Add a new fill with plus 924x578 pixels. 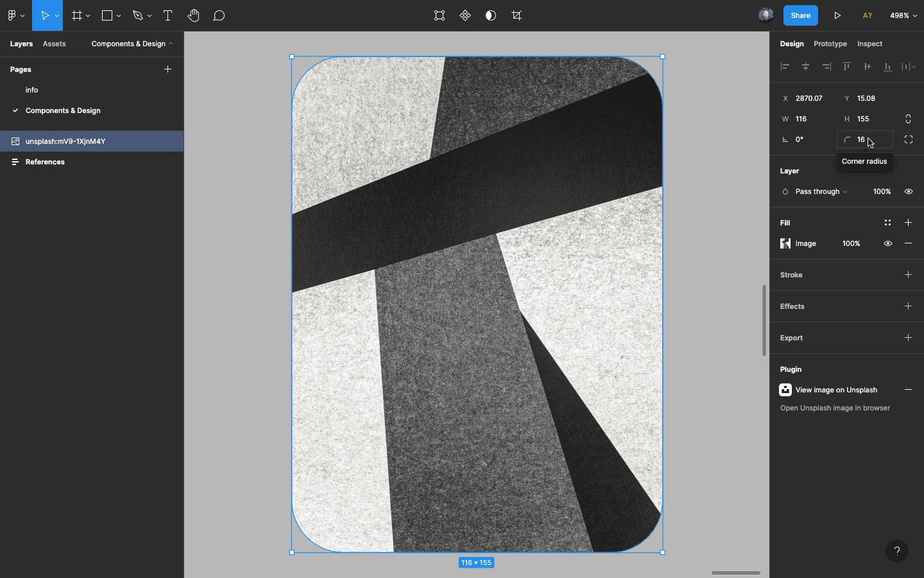click(x=908, y=223)
